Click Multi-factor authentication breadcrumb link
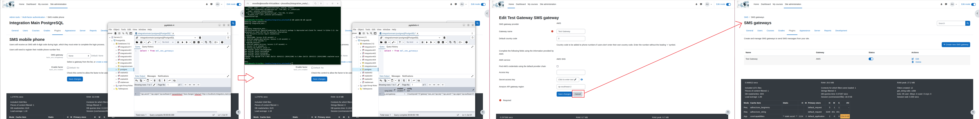The height and width of the screenshot is (119, 980). point(33,17)
